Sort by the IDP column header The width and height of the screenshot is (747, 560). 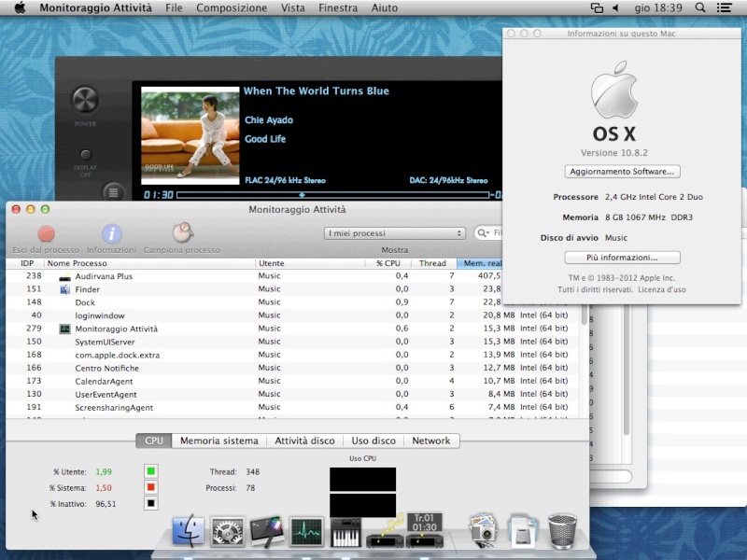[x=27, y=263]
